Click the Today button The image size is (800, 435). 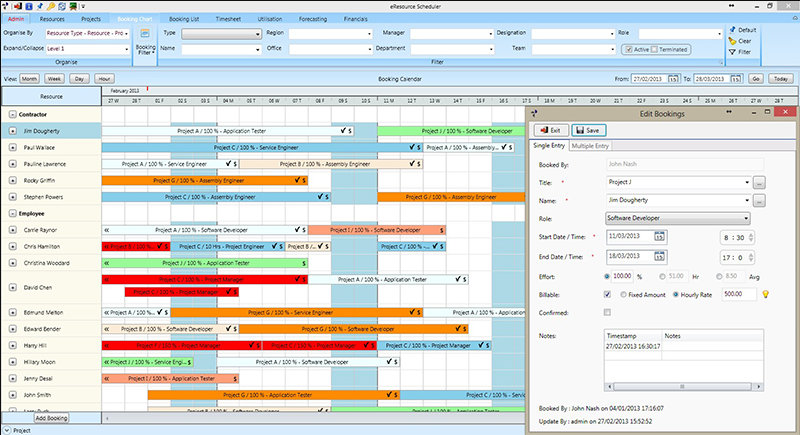pos(780,78)
